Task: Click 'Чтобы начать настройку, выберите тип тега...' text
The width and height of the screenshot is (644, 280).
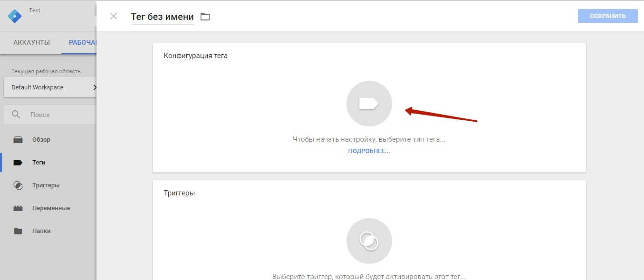Action: pyautogui.click(x=369, y=140)
